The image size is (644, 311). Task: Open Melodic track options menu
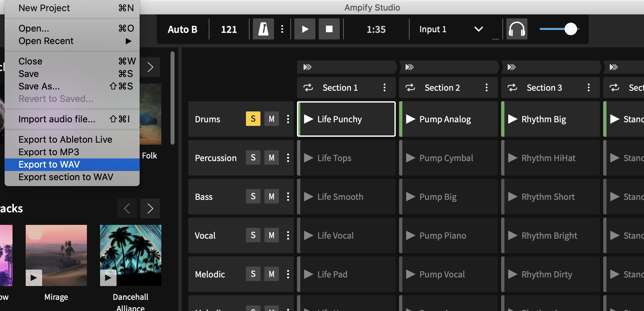(x=288, y=274)
